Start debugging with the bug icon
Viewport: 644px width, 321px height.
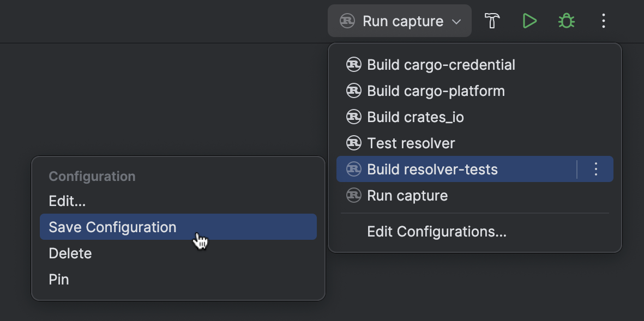pos(566,21)
